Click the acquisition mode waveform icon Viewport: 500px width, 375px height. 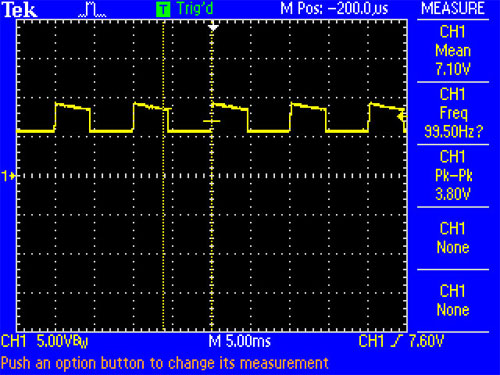(92, 10)
